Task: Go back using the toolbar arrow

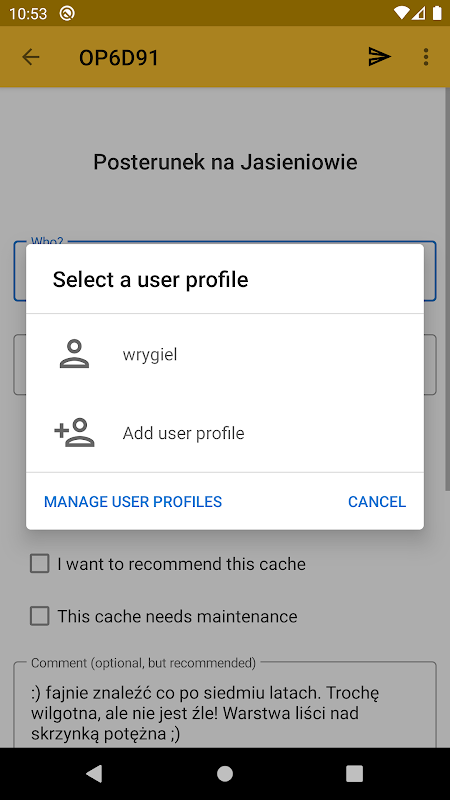Action: coord(31,57)
